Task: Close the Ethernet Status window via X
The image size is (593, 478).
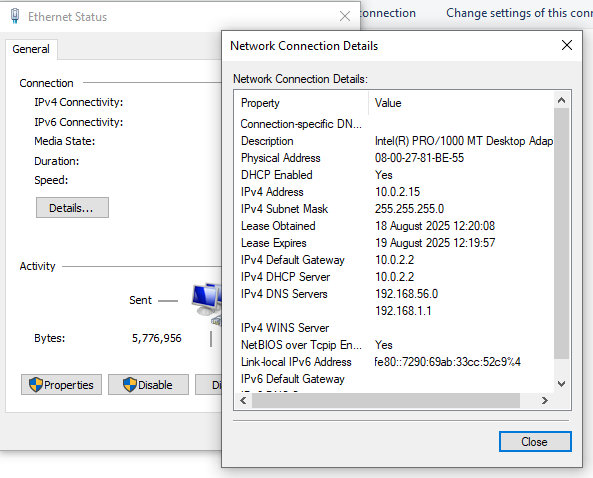Action: (345, 16)
